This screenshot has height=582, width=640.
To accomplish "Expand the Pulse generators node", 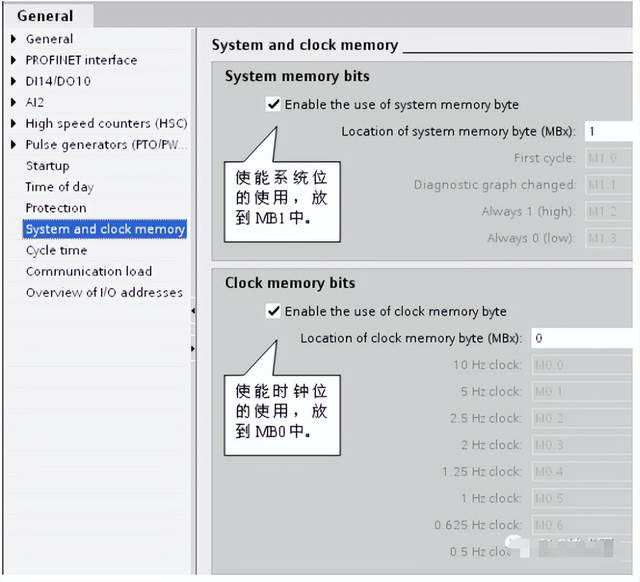I will coord(14,145).
